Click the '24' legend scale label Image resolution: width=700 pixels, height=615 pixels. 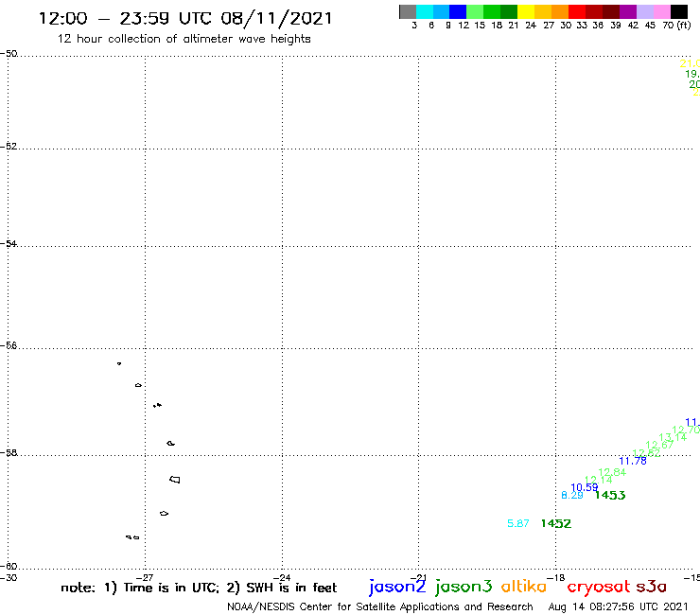tap(531, 26)
